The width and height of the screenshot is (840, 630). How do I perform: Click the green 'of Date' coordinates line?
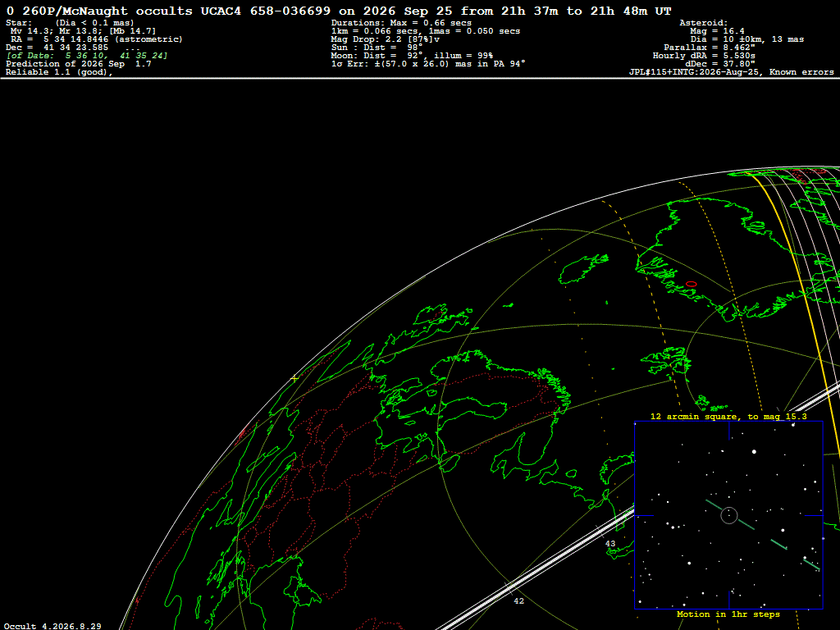coord(87,56)
